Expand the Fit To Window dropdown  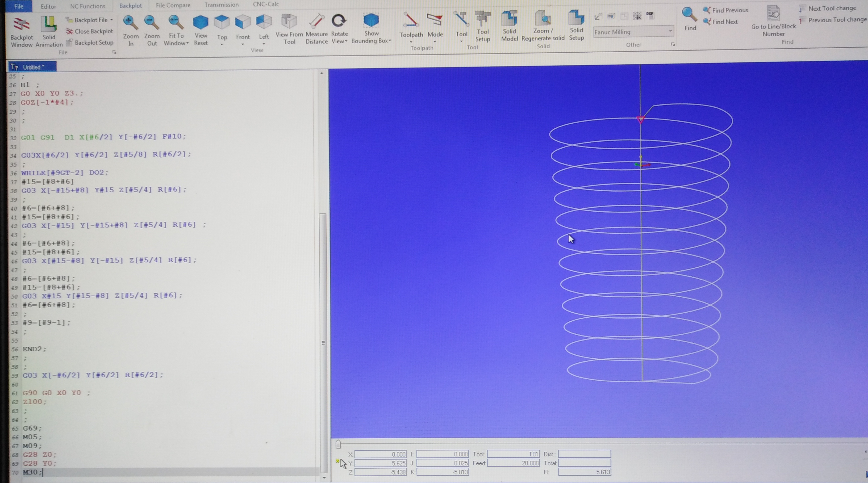[187, 43]
